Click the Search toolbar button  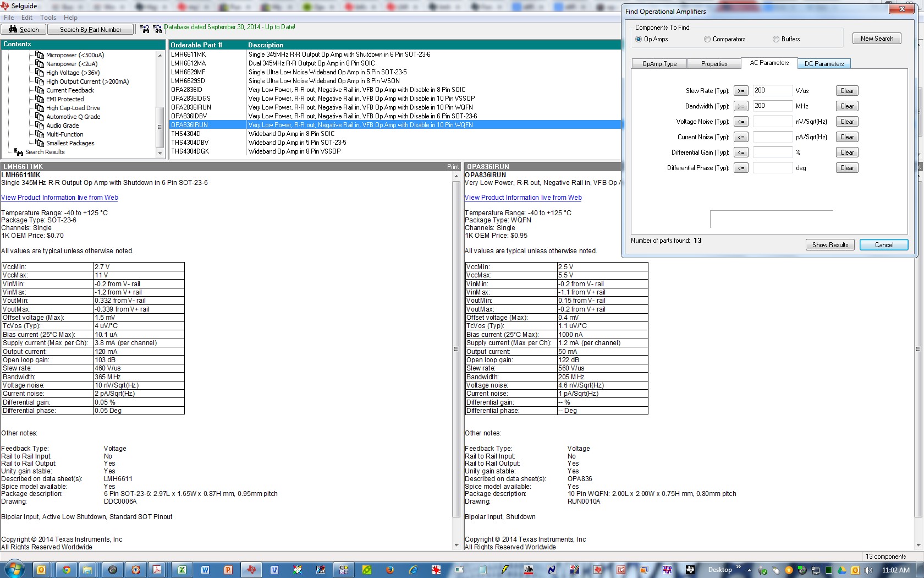23,29
